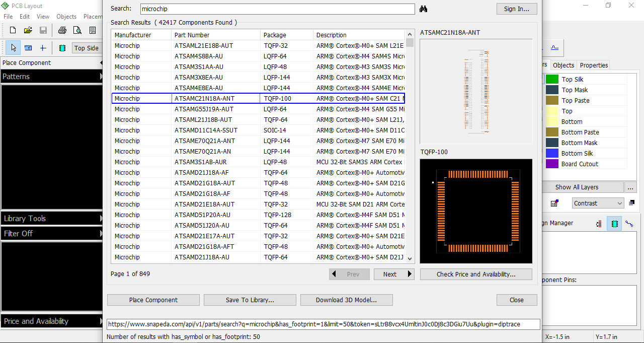
Task: Start search using the binoculars icon
Action: (424, 9)
